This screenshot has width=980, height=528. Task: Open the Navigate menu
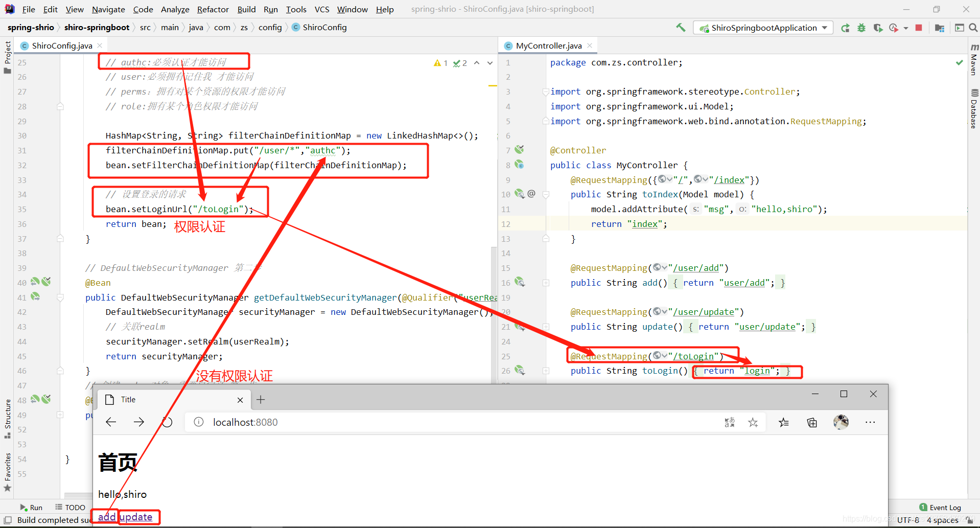108,9
